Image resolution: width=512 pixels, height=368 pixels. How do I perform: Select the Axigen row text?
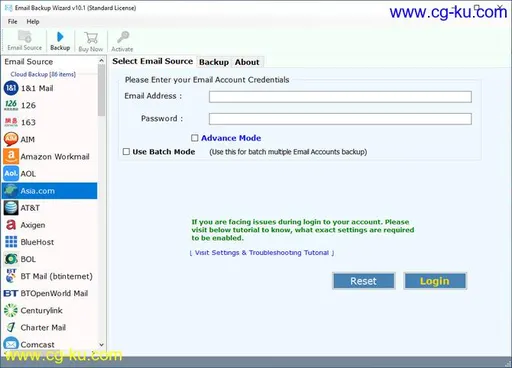(33, 225)
